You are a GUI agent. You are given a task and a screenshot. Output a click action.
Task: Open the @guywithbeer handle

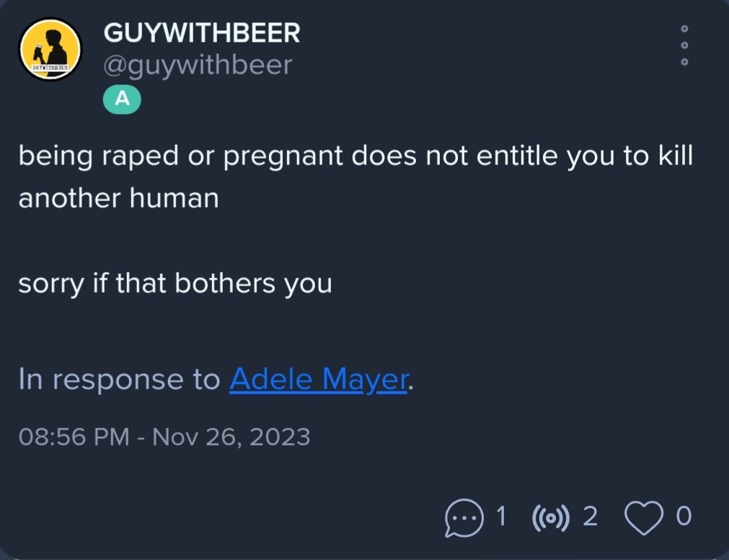(x=198, y=65)
